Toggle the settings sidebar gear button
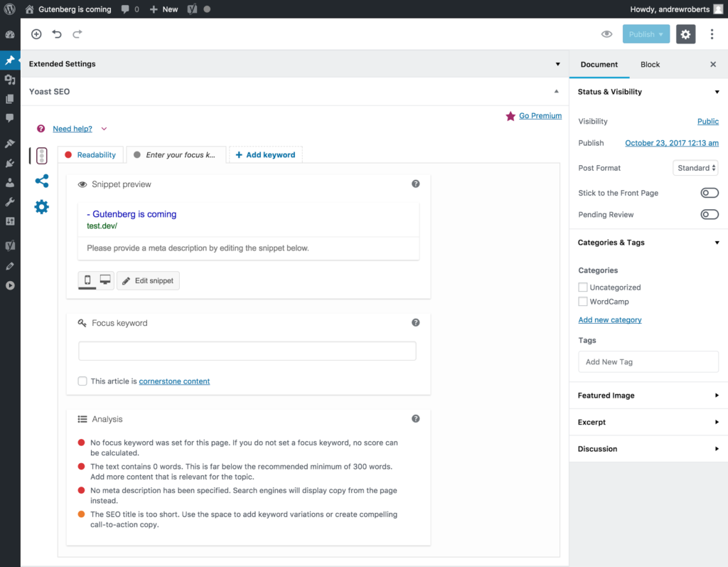This screenshot has height=567, width=728. [x=685, y=34]
